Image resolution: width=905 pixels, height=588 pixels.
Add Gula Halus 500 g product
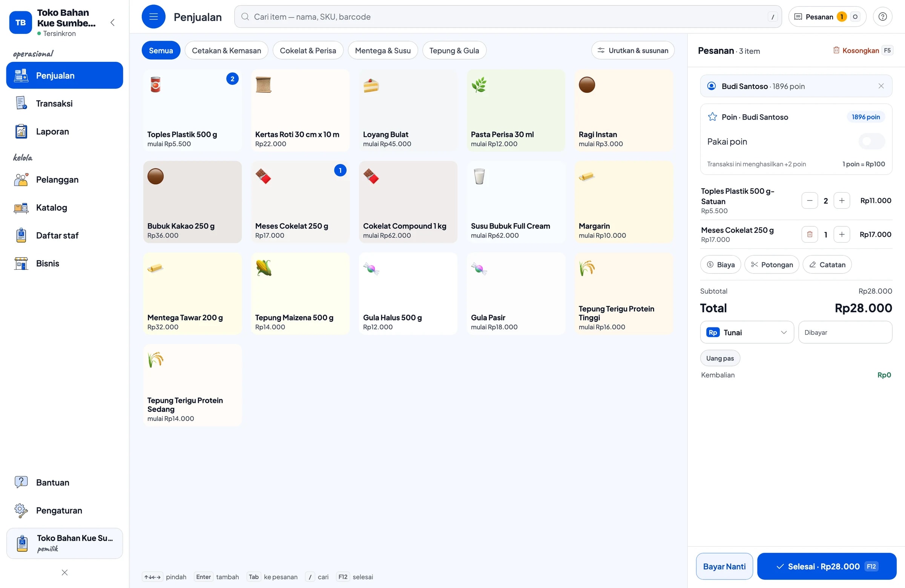[408, 293]
